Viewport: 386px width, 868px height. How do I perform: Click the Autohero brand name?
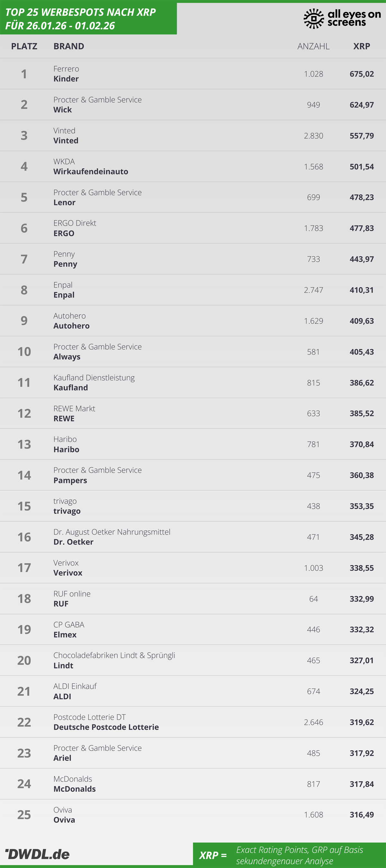click(x=71, y=326)
